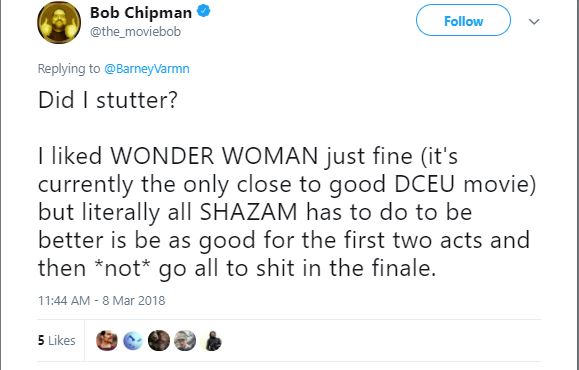
Task: Open the dark silhouette fifth liker avatar
Action: coord(213,340)
